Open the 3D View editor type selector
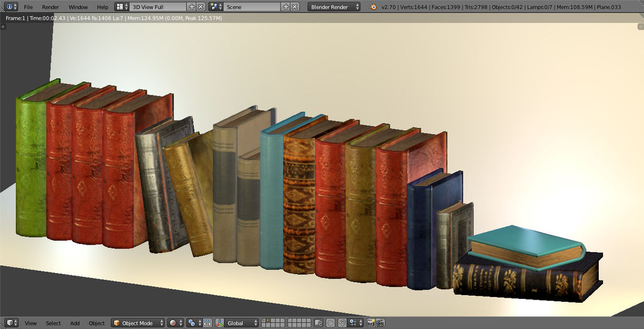This screenshot has height=329, width=644. (11, 323)
